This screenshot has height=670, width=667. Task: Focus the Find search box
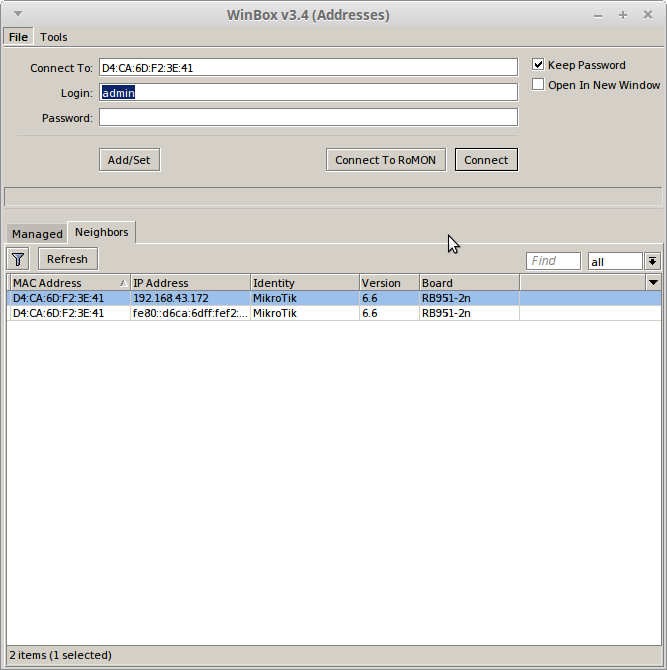tap(553, 261)
